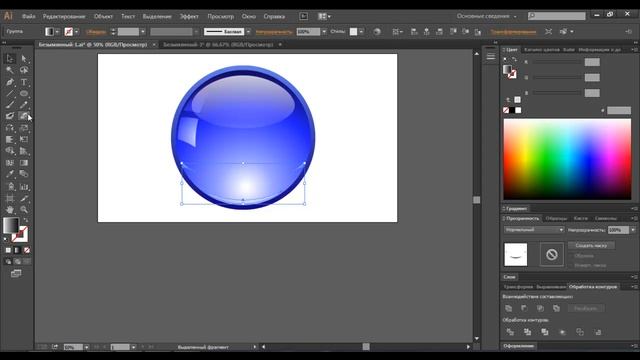Open the Базовый brush definition dropdown

248,31
